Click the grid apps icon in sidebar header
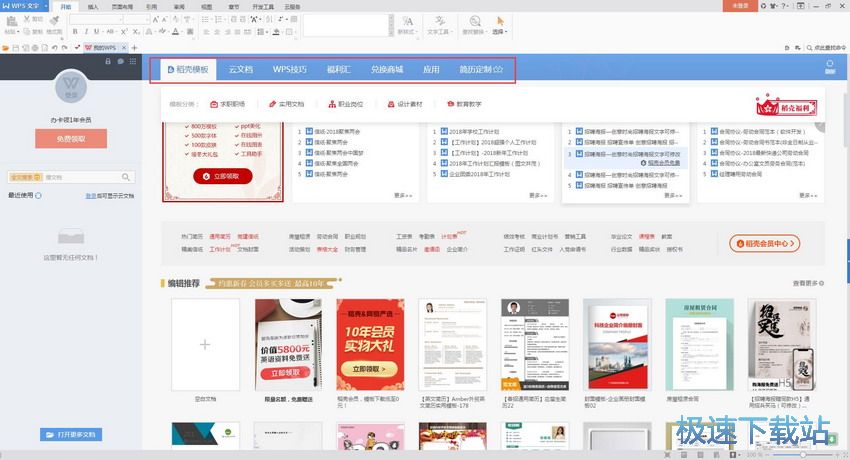Screen dimensions: 850x460 [133, 61]
